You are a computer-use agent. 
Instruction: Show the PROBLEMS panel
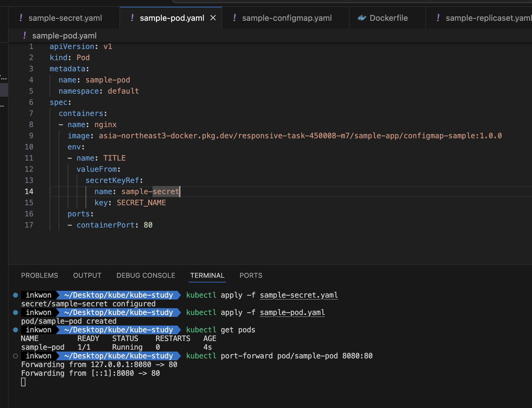pyautogui.click(x=39, y=275)
